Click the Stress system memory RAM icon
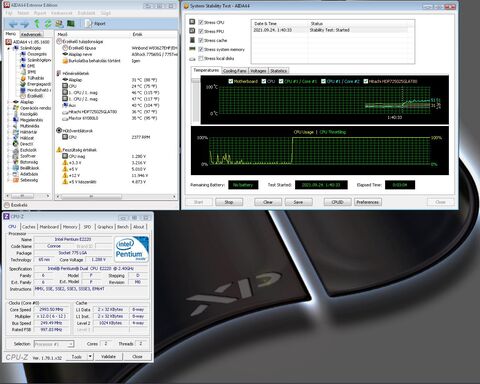480x384 pixels. pyautogui.click(x=192, y=49)
